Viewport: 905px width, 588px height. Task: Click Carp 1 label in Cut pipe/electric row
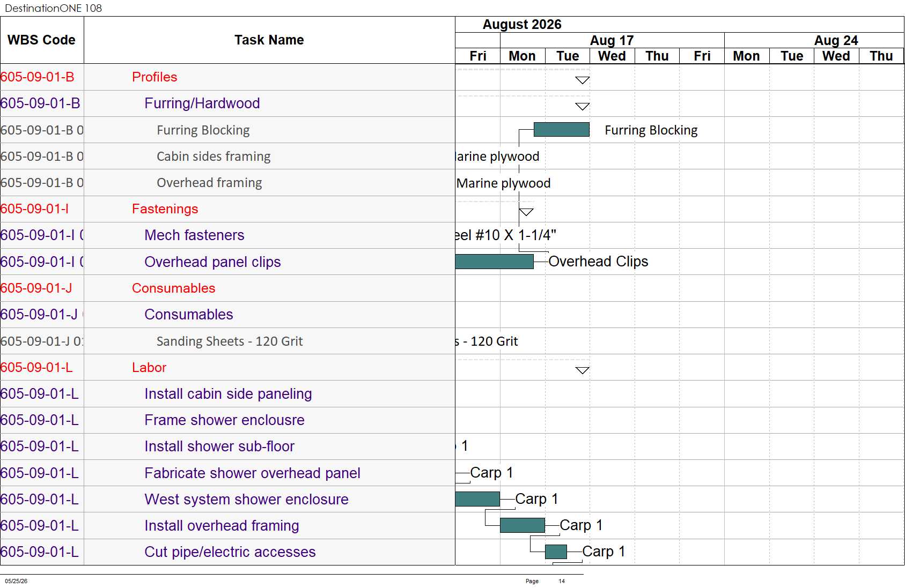point(604,552)
